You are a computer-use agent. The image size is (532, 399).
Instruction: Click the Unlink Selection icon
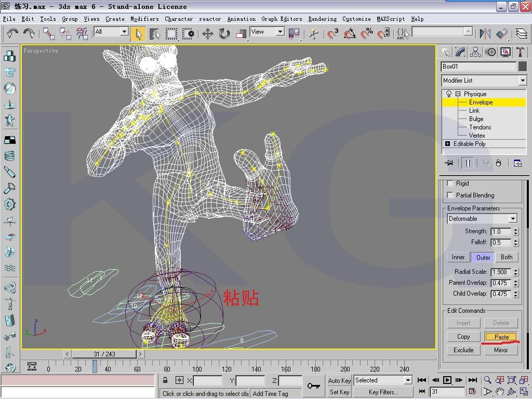click(x=65, y=34)
